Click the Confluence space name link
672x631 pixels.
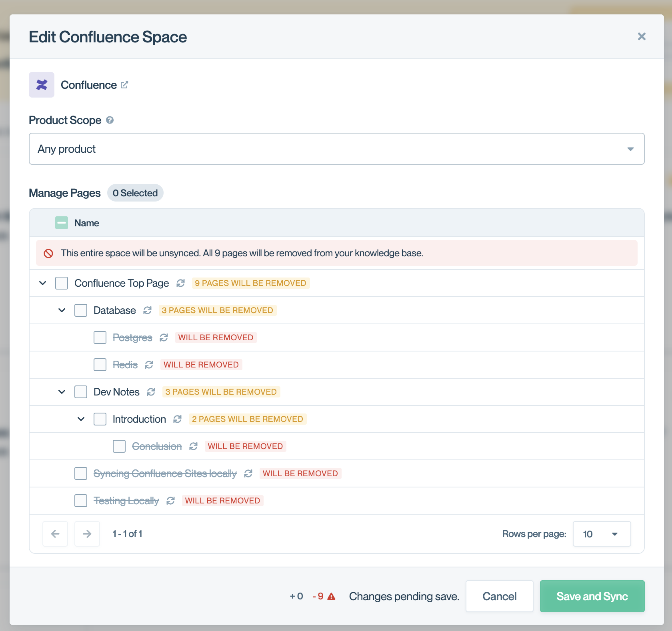coord(89,85)
